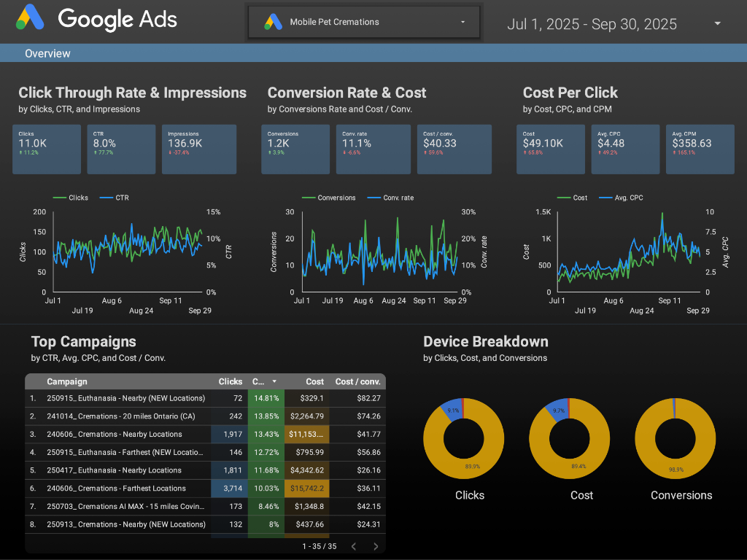
Task: Click the Google Ads logo icon
Action: coord(30,17)
